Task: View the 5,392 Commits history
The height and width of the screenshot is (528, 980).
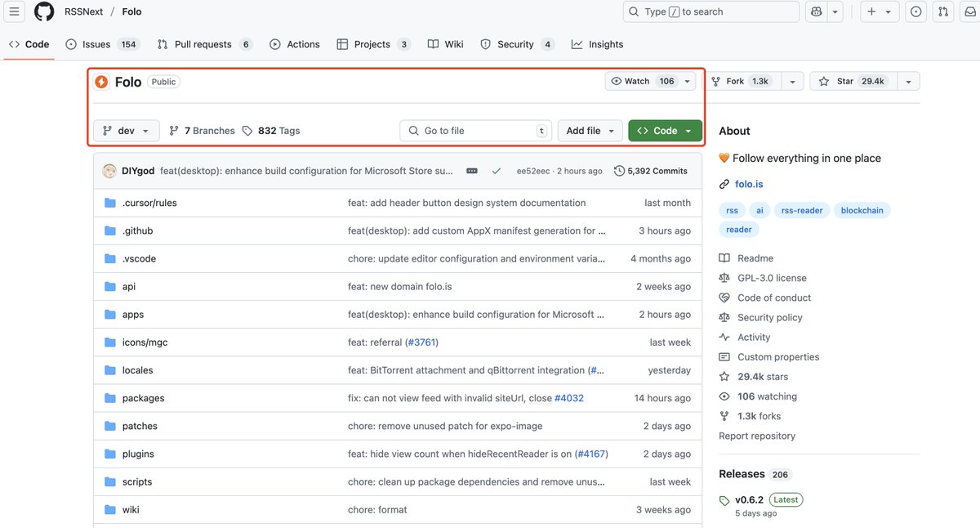Action: [x=651, y=171]
